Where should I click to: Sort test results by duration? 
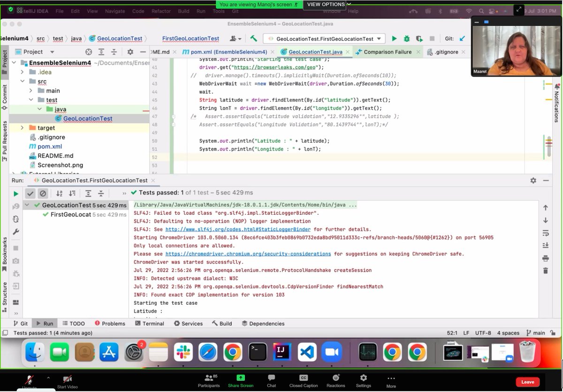pyautogui.click(x=72, y=193)
